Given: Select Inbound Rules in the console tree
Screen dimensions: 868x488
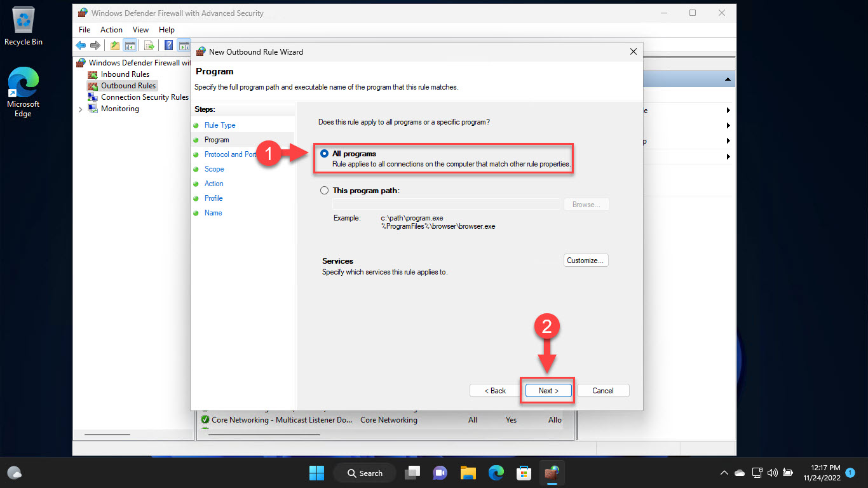Looking at the screenshot, I should pyautogui.click(x=125, y=74).
